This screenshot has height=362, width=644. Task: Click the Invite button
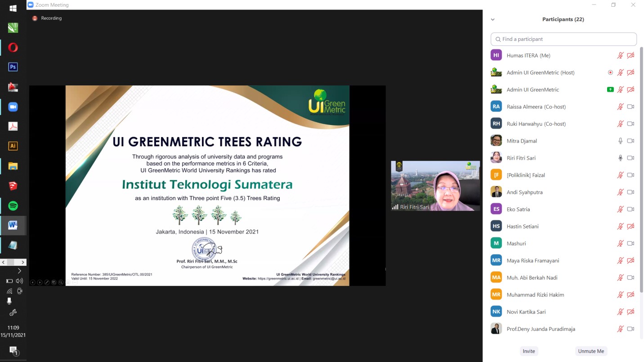[529, 351]
